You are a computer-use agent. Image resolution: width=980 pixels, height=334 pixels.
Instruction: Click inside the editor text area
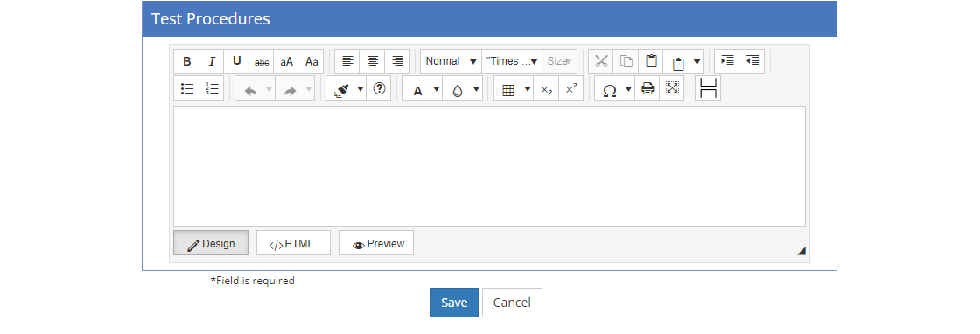tap(489, 167)
